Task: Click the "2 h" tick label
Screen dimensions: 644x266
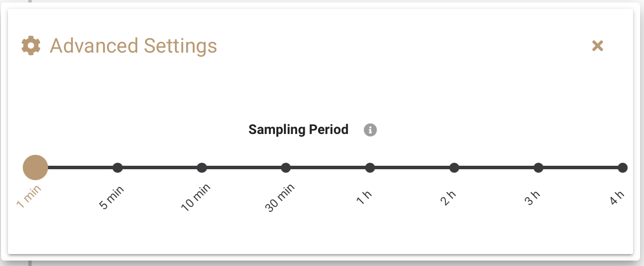Action: point(448,197)
